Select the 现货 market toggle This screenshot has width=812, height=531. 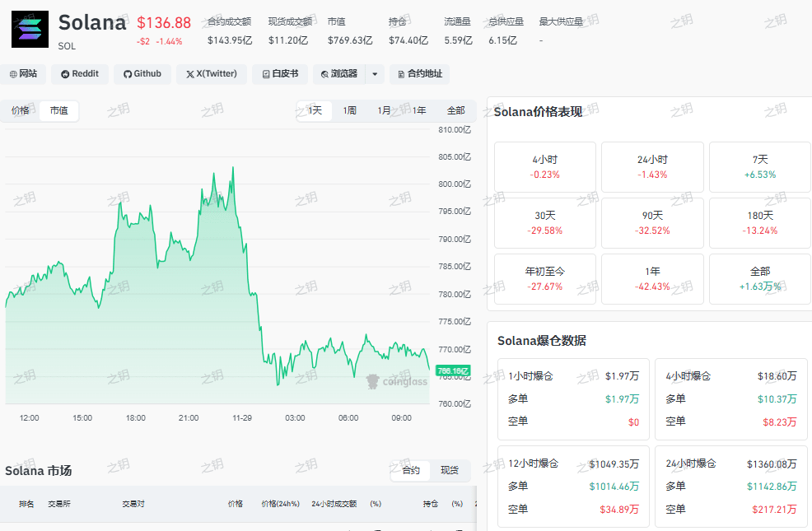[450, 470]
